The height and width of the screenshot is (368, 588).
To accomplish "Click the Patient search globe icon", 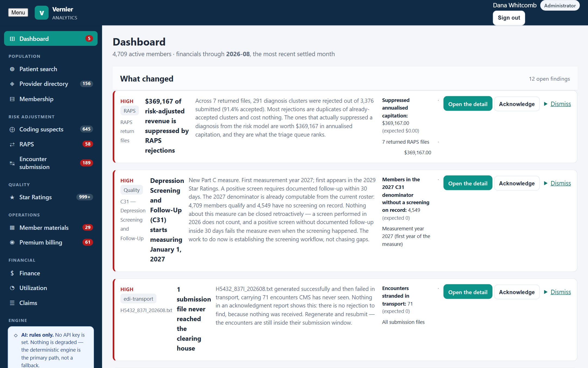I will pos(12,69).
